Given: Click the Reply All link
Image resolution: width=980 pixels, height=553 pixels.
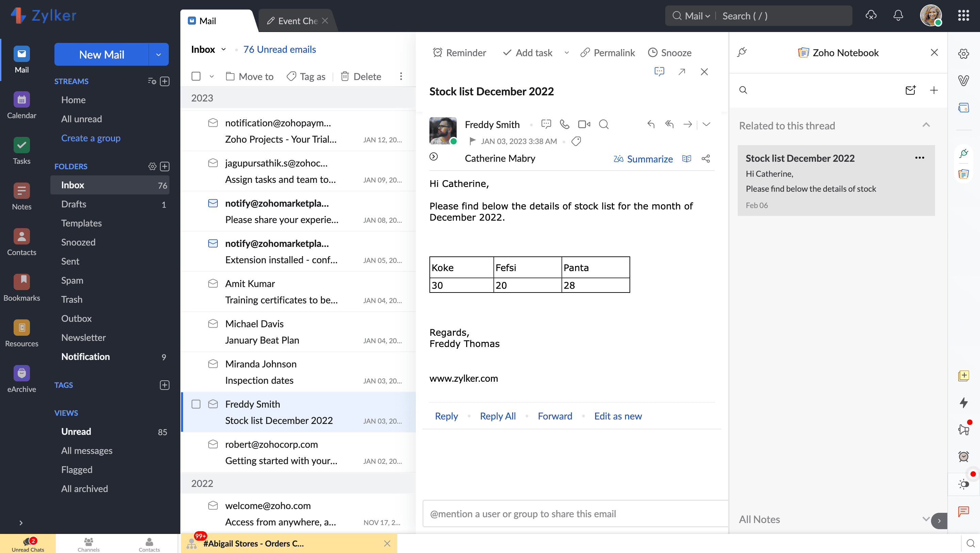Looking at the screenshot, I should (x=497, y=416).
